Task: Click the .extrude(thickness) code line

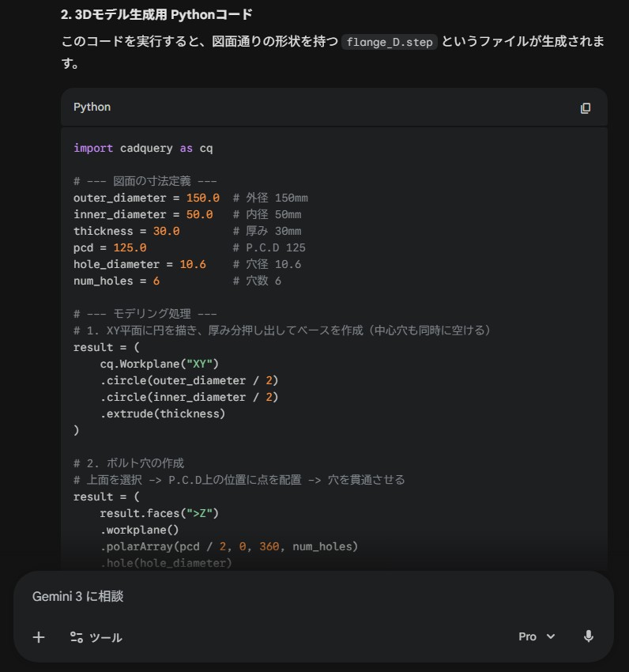Action: click(162, 413)
